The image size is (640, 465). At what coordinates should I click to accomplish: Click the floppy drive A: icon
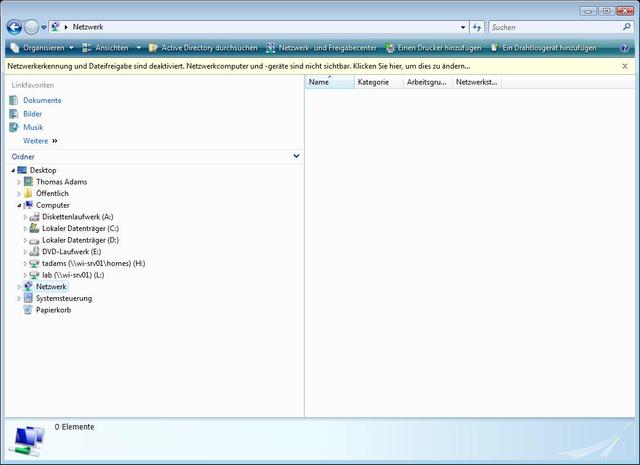click(34, 217)
